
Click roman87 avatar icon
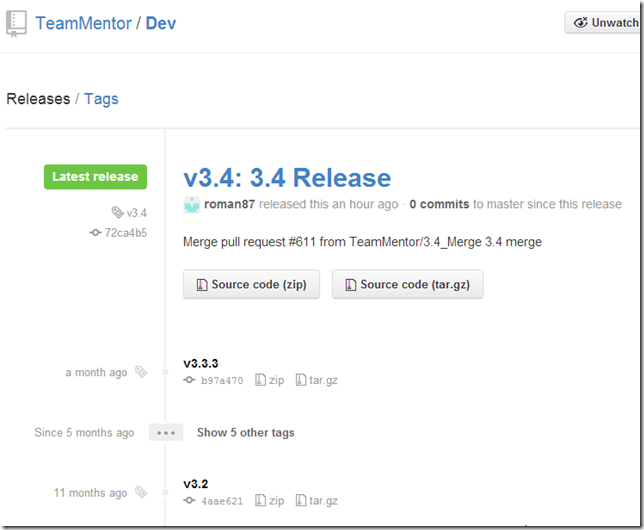click(192, 204)
